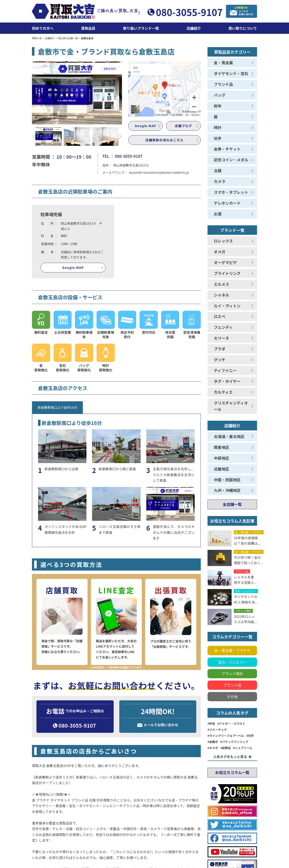Click the 宝石 買取強化 ring icon
This screenshot has width=289, height=868.
pos(63,352)
